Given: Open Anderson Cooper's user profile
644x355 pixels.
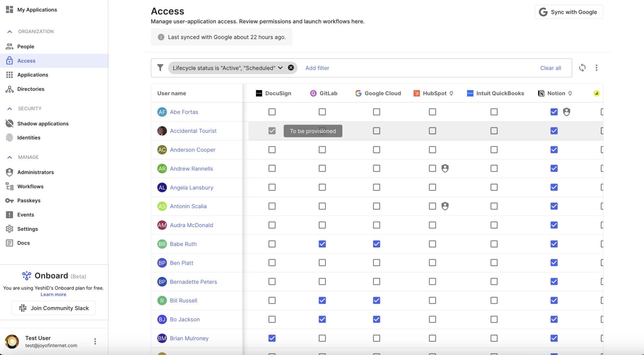Looking at the screenshot, I should 192,150.
